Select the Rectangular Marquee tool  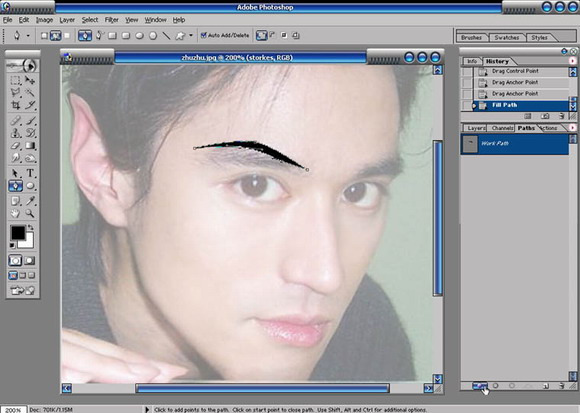click(15, 80)
